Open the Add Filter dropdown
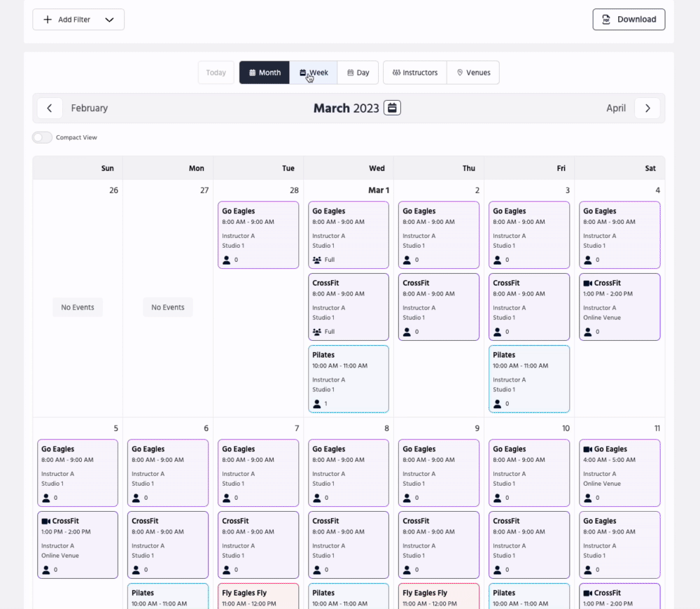The image size is (700, 609). [x=78, y=20]
